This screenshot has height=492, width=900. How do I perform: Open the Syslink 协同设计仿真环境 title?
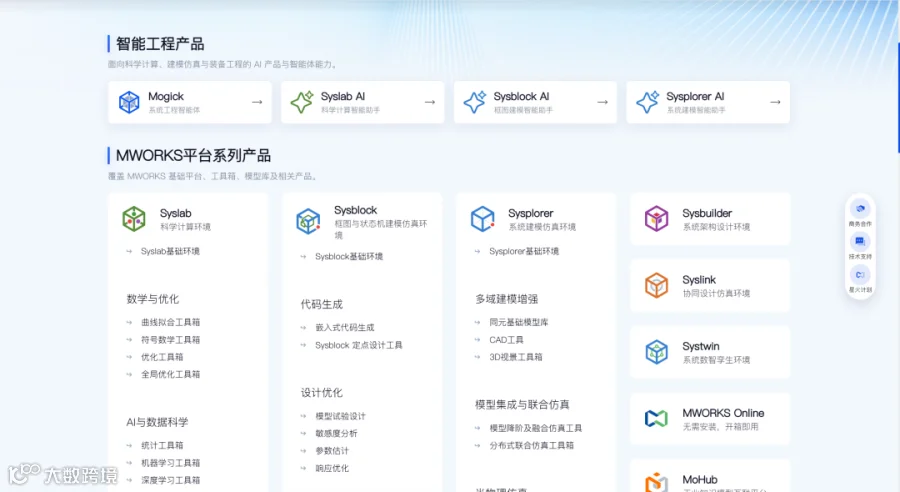699,280
